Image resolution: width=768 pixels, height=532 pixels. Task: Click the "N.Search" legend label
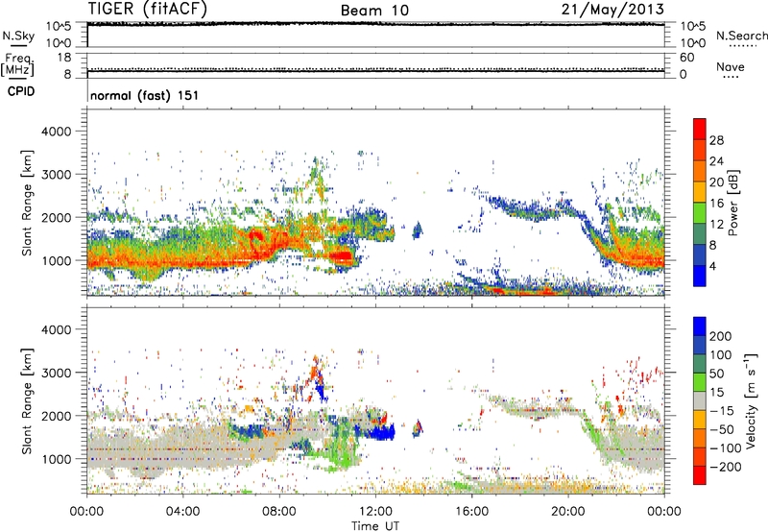[742, 36]
